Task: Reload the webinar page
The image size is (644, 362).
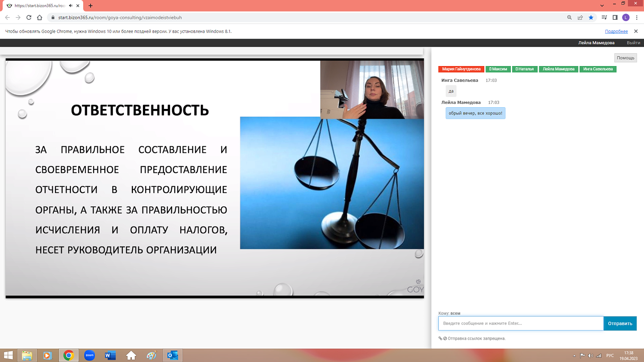Action: (x=29, y=18)
